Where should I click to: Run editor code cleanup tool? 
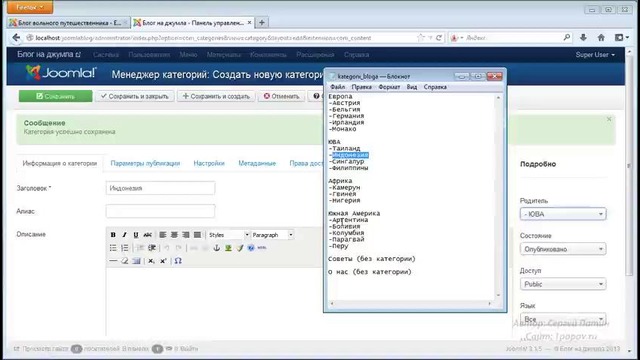240,248
